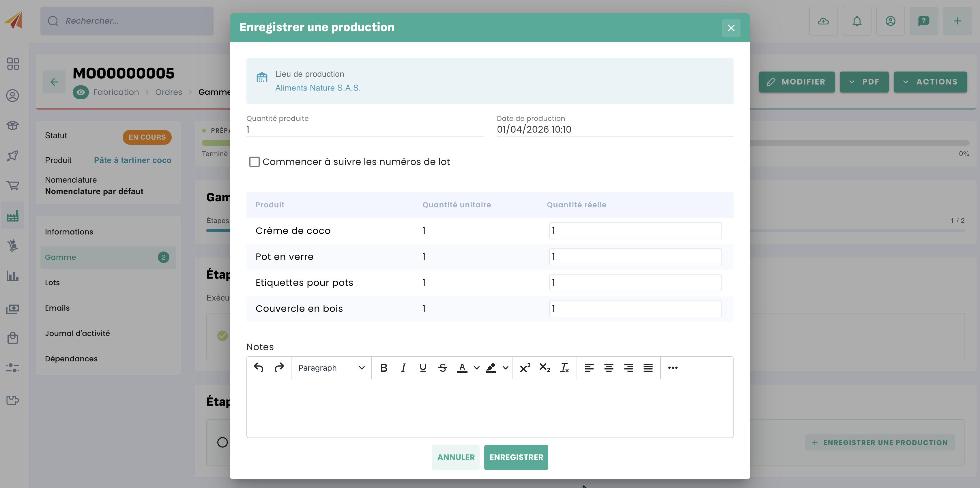Click the undo arrow in Notes editor
Image resolution: width=980 pixels, height=488 pixels.
pyautogui.click(x=259, y=368)
